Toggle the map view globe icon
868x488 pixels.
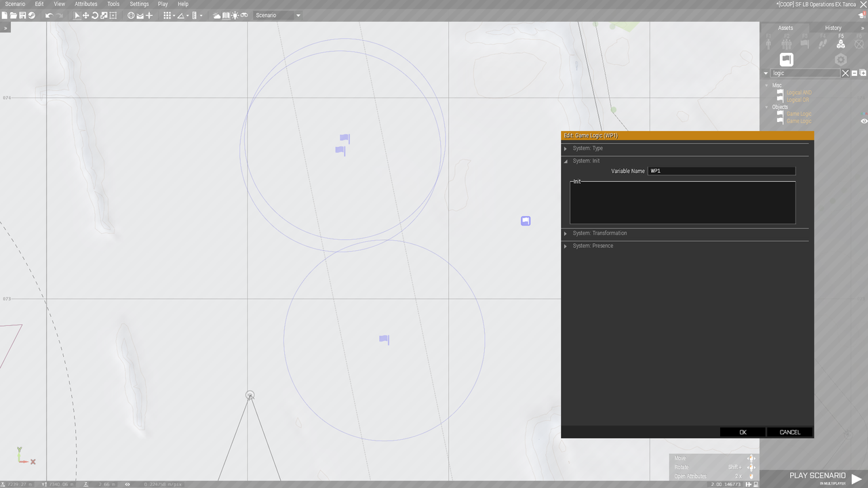[131, 16]
